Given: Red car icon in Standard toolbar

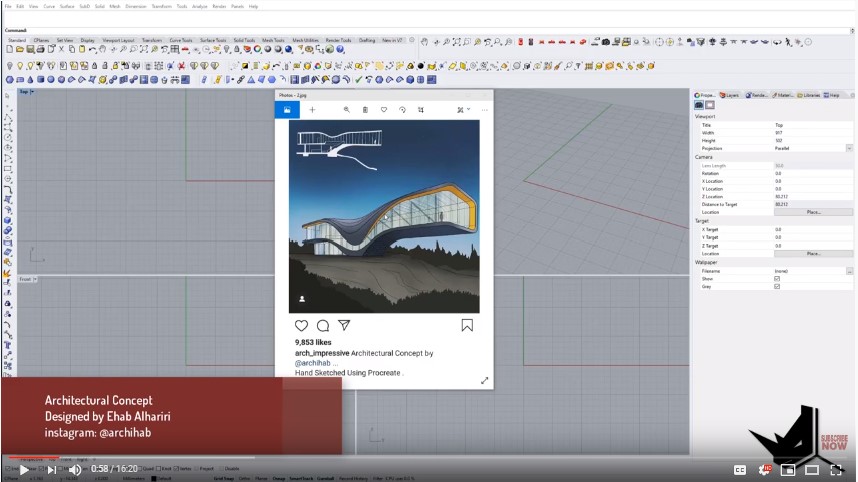Looking at the screenshot, I should pos(185,49).
